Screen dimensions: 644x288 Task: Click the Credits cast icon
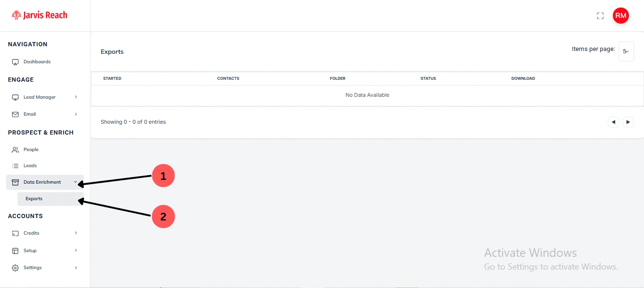point(15,233)
